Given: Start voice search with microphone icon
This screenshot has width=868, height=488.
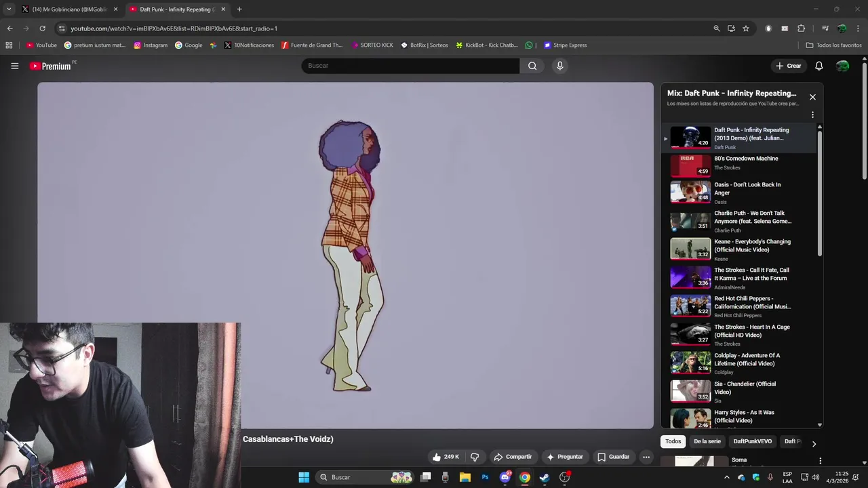Looking at the screenshot, I should tap(559, 66).
